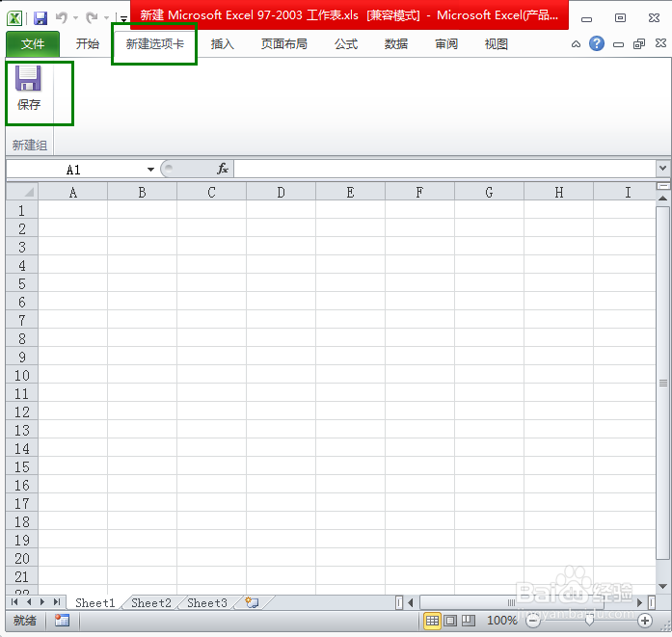This screenshot has width=672, height=637.
Task: Switch to Normal view in status bar
Action: (x=432, y=621)
